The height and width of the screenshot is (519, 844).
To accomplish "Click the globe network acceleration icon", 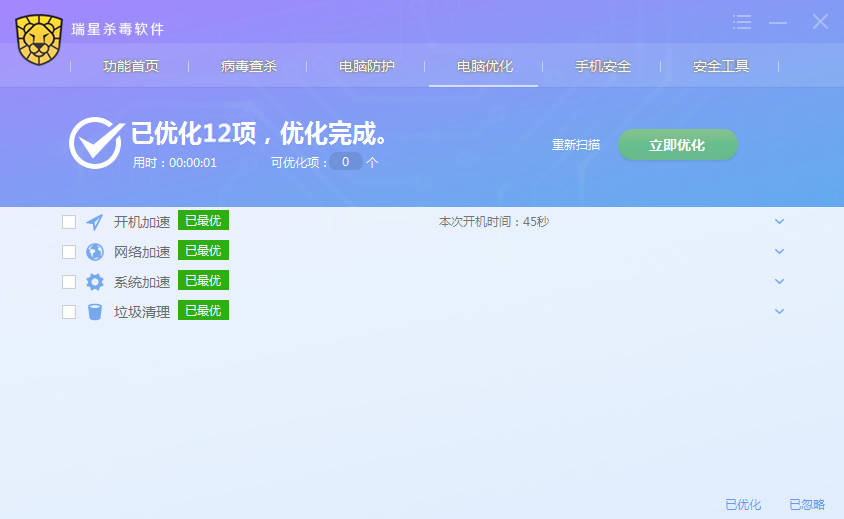I will click(95, 252).
